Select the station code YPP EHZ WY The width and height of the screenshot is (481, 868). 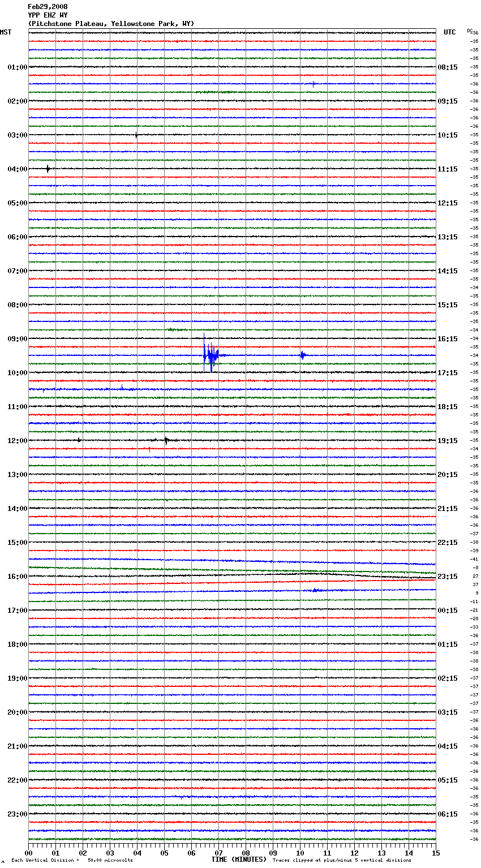pos(48,15)
